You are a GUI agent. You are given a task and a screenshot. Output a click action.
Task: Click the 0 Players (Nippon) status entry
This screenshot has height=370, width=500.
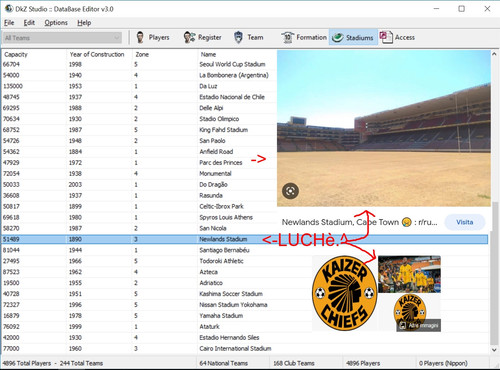pos(443,363)
